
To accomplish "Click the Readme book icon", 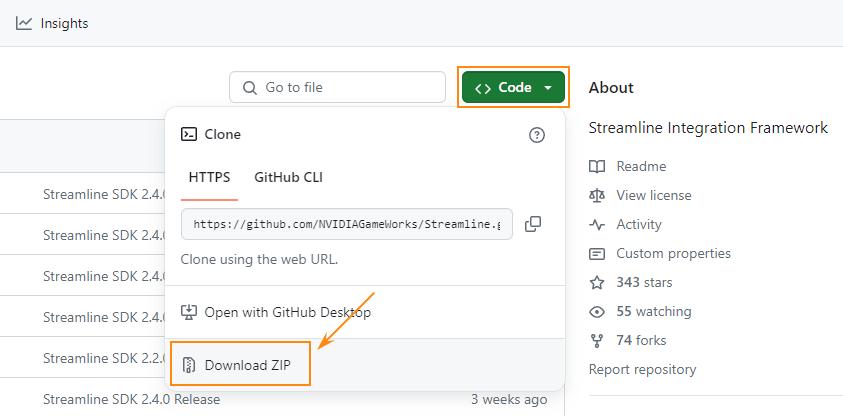I will click(597, 167).
